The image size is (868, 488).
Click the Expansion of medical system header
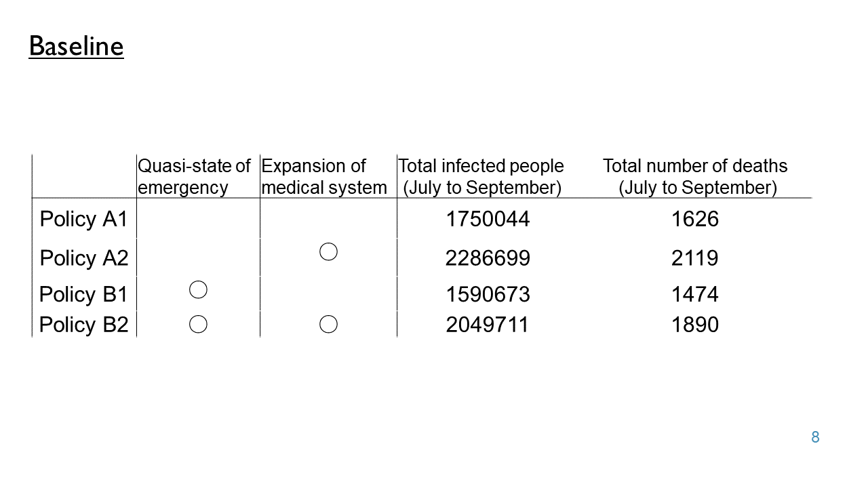click(324, 177)
